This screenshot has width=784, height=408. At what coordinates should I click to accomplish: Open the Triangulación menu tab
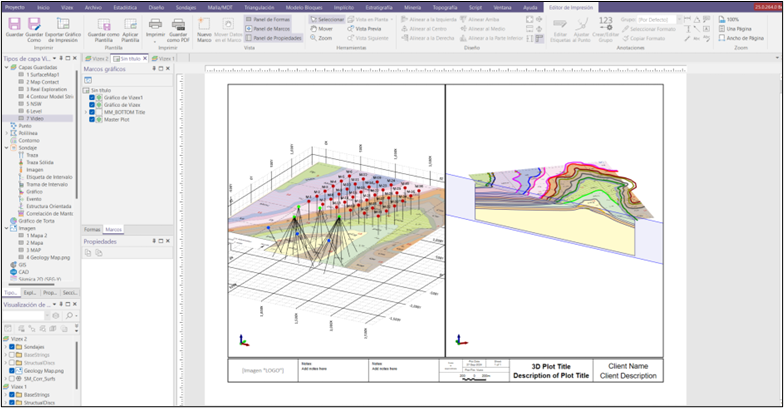click(258, 6)
